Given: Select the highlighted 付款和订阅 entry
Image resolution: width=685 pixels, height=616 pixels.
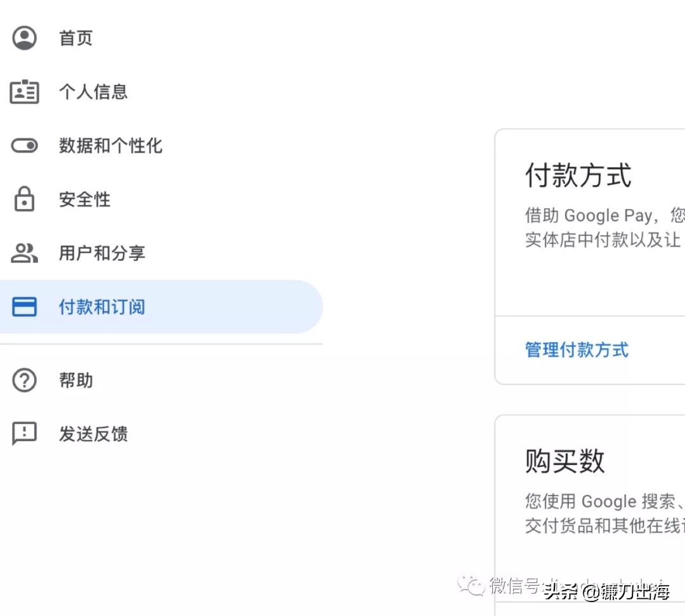Looking at the screenshot, I should coord(101,307).
